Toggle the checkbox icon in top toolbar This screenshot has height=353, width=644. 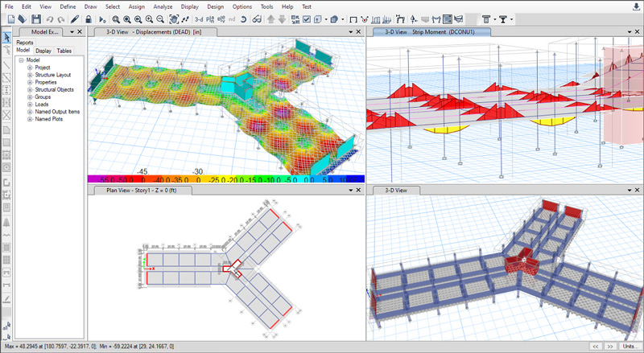[x=307, y=19]
